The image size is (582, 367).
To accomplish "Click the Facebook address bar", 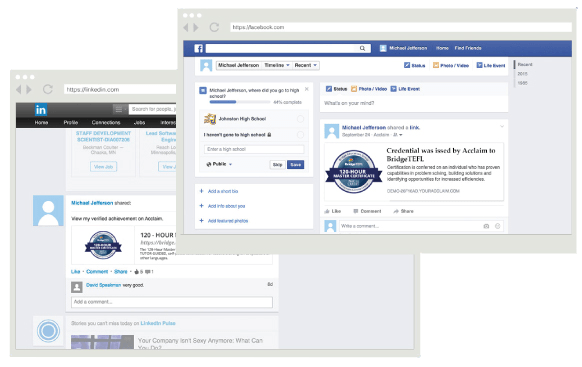I will tap(401, 27).
